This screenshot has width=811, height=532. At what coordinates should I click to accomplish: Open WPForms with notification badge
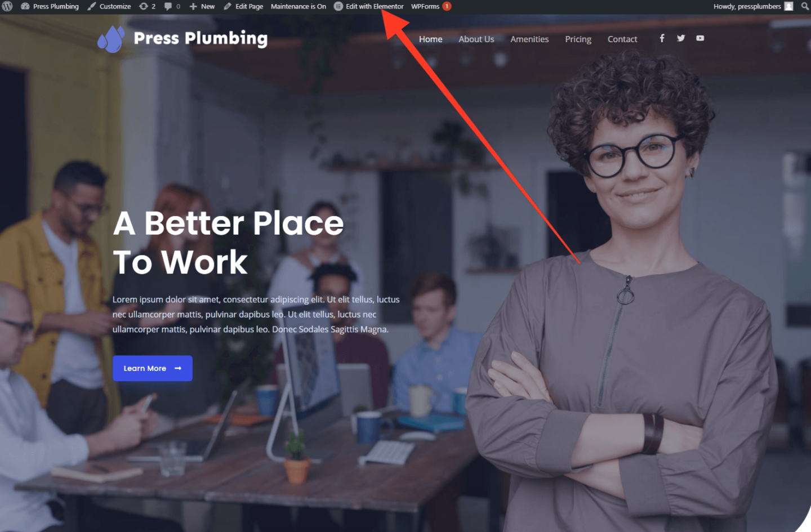(431, 6)
